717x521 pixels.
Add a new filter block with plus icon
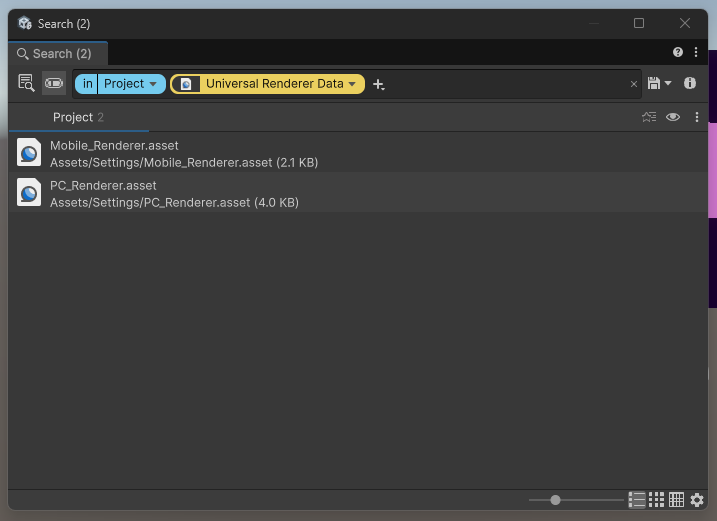[x=378, y=85]
